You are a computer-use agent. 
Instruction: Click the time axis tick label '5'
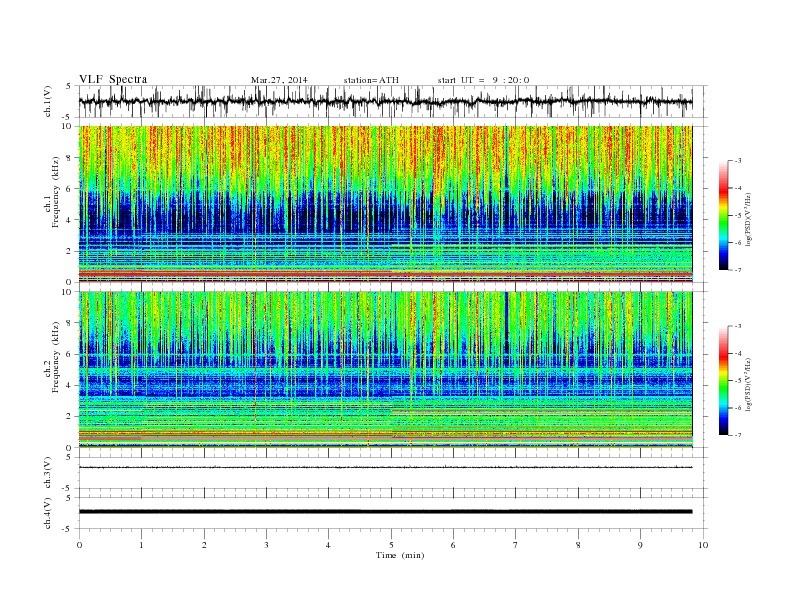(x=391, y=545)
